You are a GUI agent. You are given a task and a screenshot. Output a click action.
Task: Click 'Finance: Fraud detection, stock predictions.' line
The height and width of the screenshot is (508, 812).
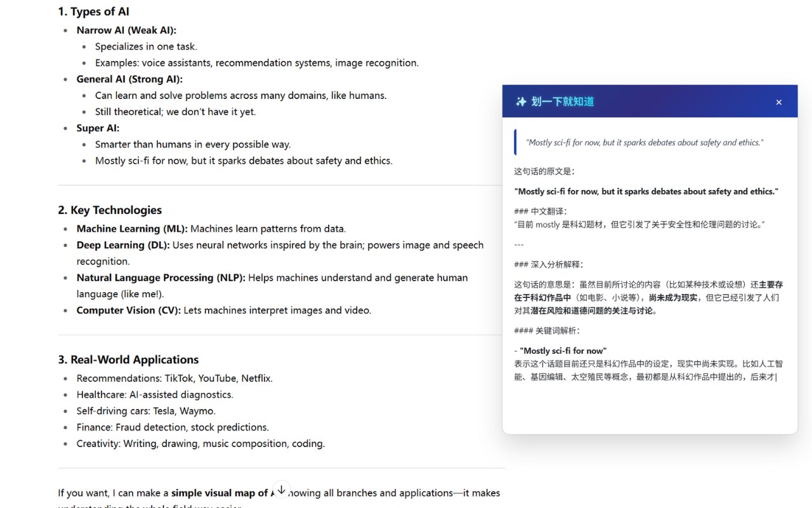tap(173, 427)
